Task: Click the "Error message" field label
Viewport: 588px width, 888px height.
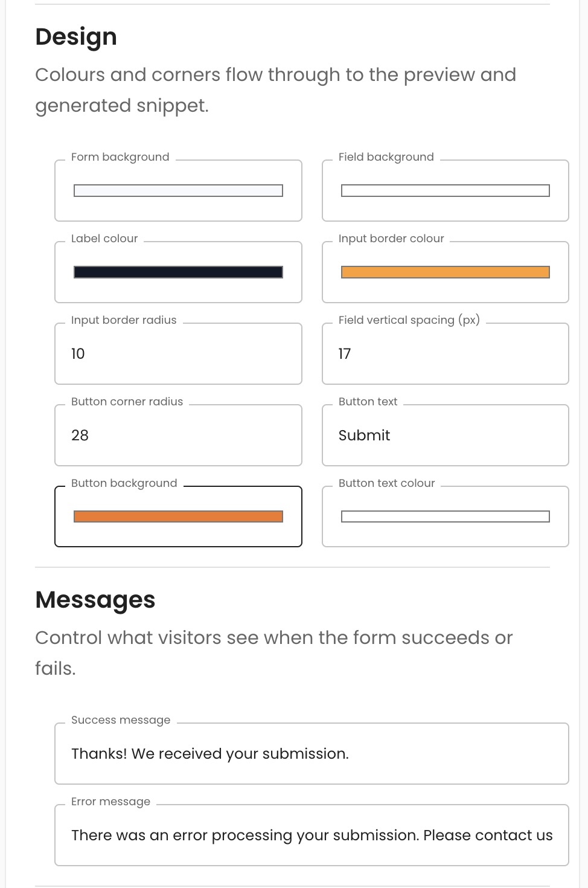Action: (x=110, y=802)
